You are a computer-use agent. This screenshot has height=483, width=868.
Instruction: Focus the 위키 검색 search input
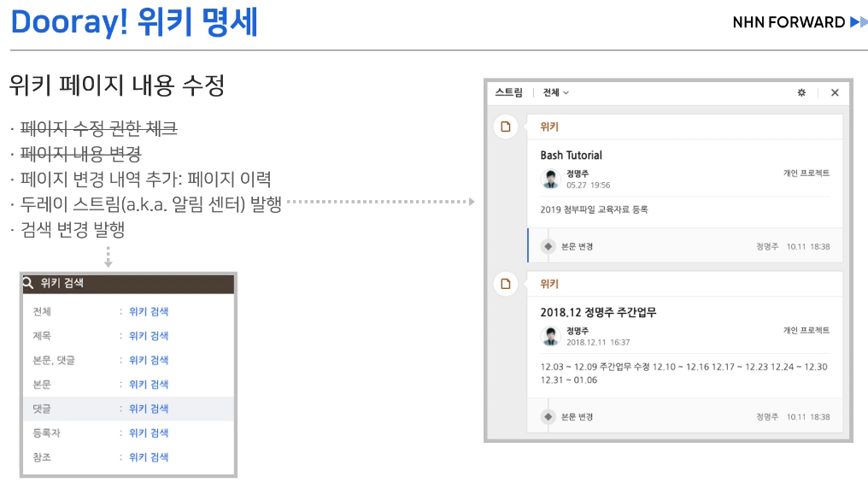pos(128,283)
